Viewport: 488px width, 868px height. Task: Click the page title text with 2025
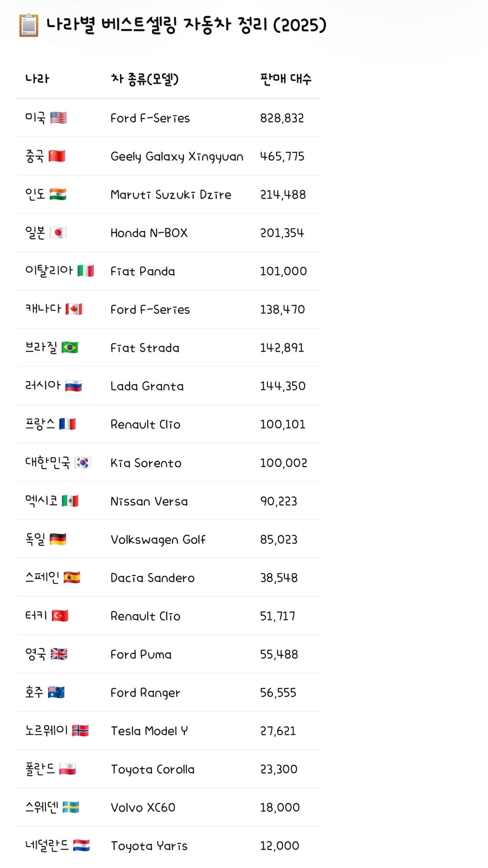186,25
